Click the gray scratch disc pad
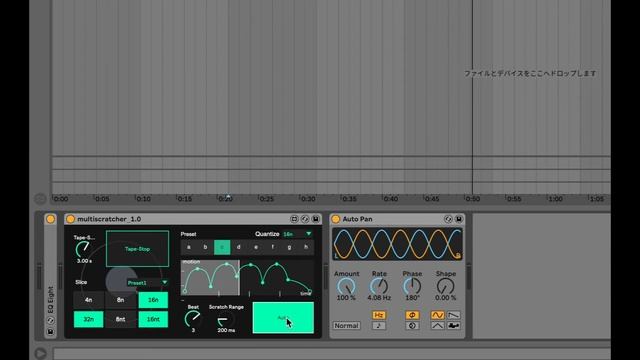Image resolution: width=640 pixels, height=360 pixels. (x=121, y=282)
